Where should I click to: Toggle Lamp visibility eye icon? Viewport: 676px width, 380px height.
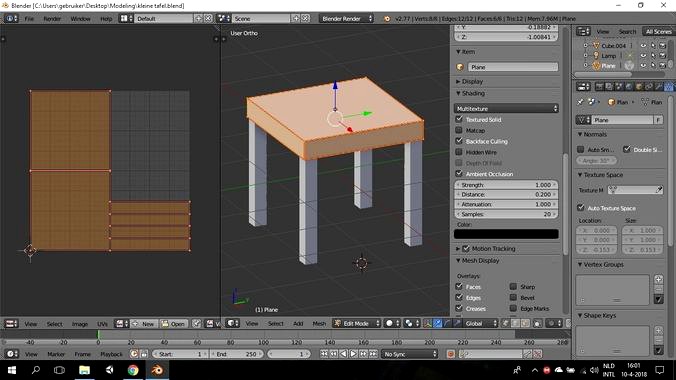coord(643,55)
